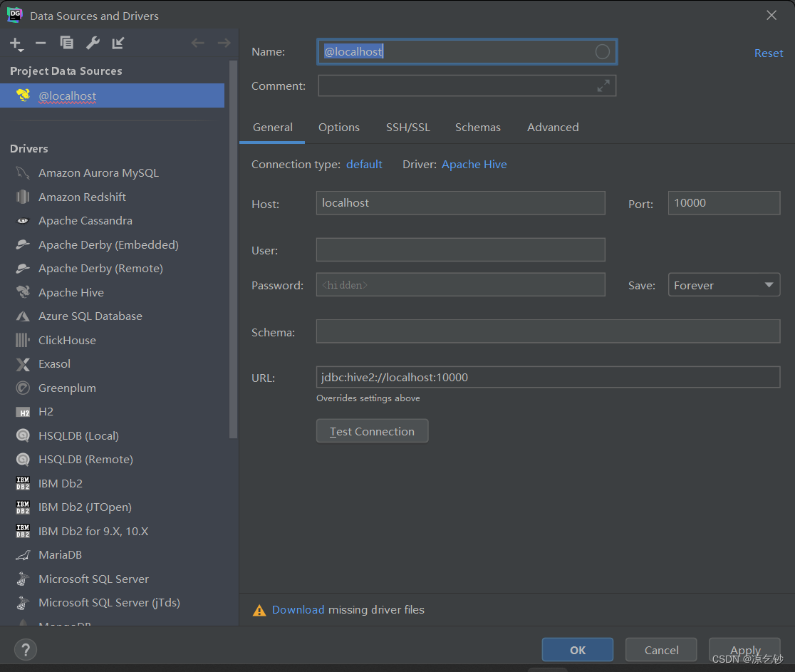Image resolution: width=795 pixels, height=672 pixels.
Task: Click the Password field
Action: [x=460, y=284]
